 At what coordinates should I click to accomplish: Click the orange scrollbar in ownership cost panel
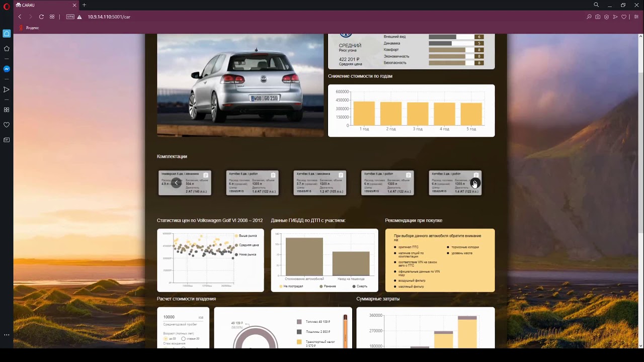tap(345, 331)
